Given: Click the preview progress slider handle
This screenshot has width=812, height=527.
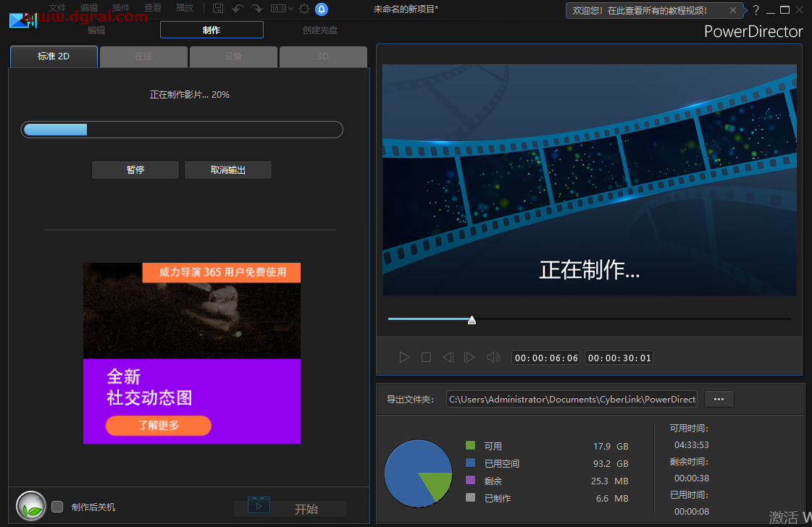Looking at the screenshot, I should (472, 319).
